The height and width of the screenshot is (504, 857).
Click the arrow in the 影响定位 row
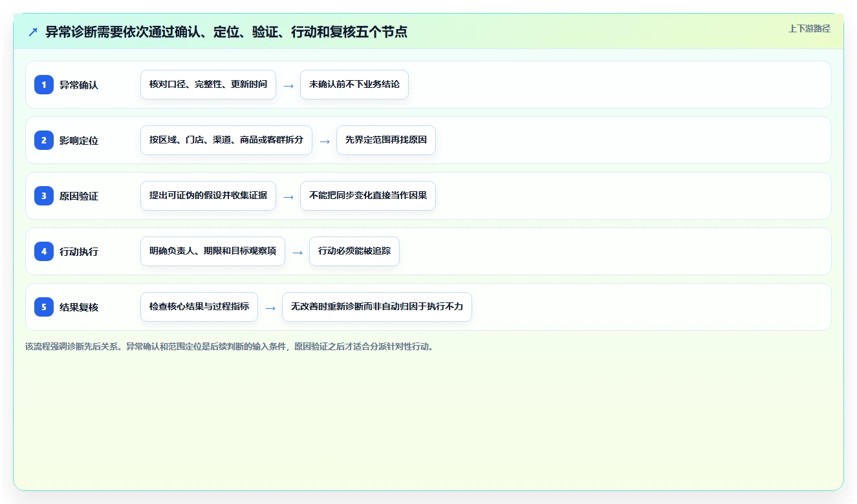325,142
